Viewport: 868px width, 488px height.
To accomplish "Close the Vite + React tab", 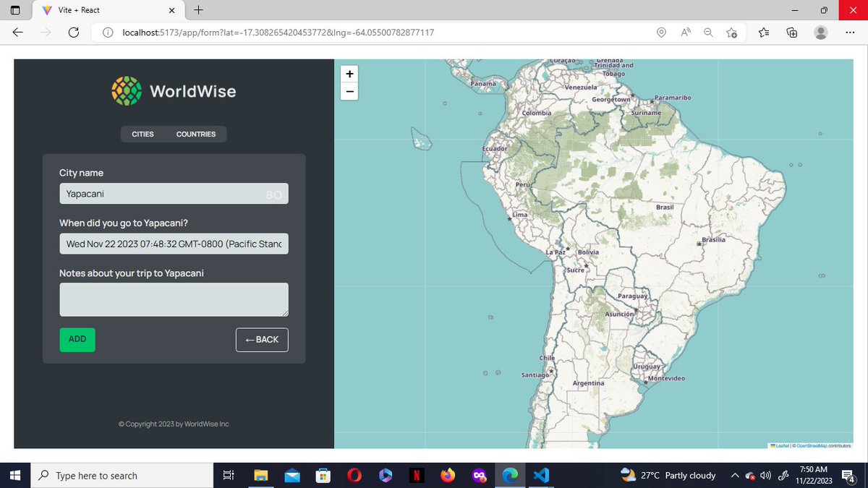I will coord(171,11).
